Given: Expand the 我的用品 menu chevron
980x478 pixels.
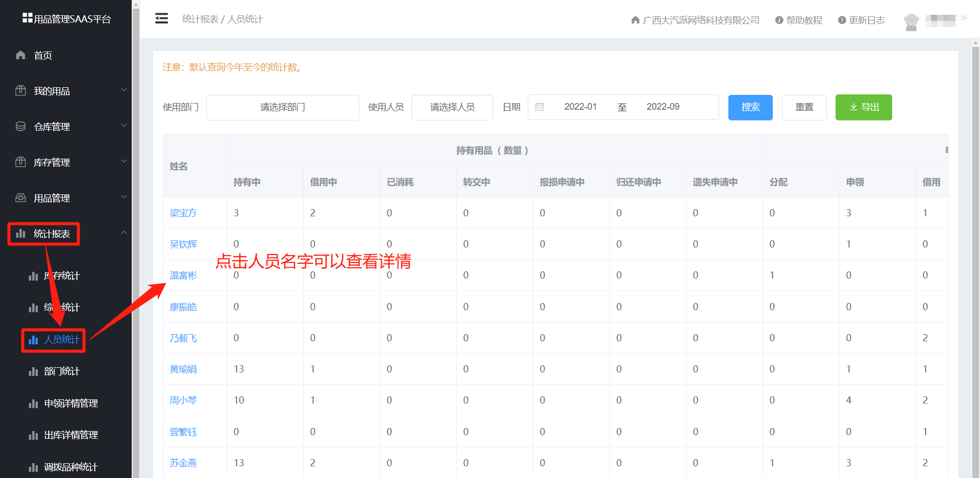Looking at the screenshot, I should [x=124, y=90].
